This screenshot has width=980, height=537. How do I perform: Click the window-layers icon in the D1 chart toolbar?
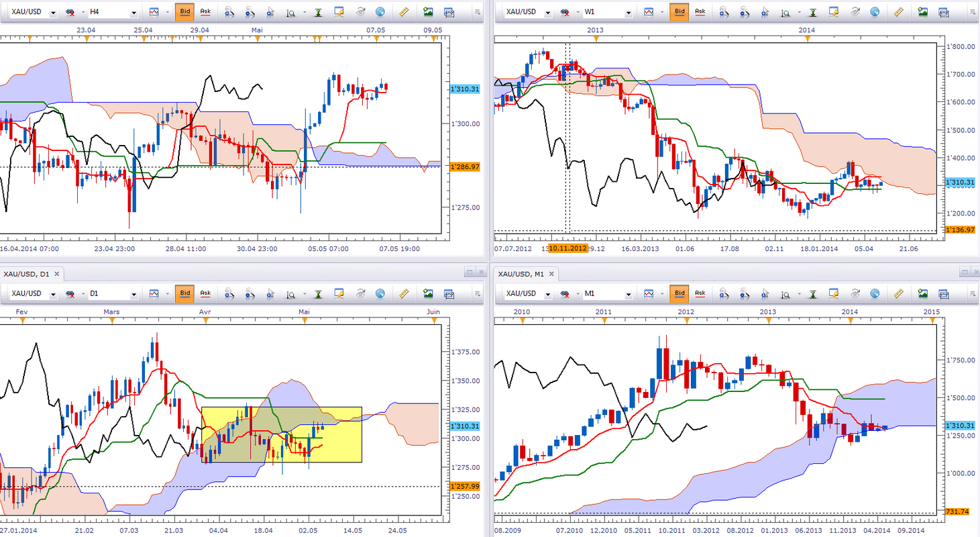[x=449, y=293]
